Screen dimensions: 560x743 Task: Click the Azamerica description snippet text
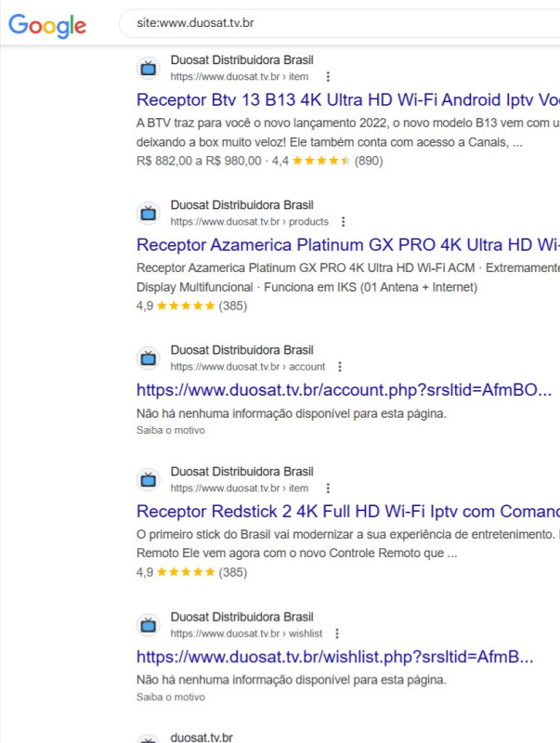tap(348, 278)
